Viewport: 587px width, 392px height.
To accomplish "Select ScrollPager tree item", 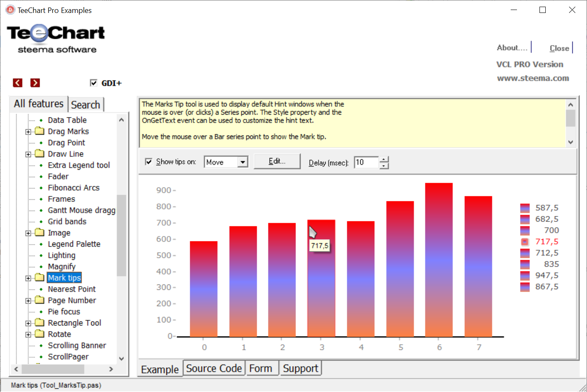I will (68, 357).
